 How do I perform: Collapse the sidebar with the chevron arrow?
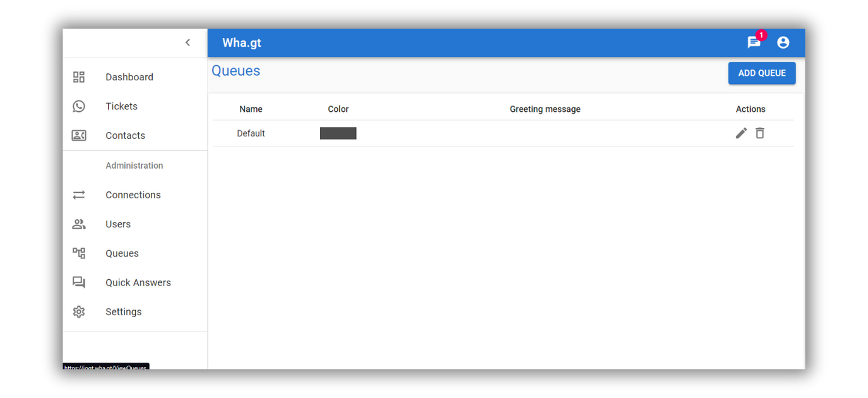coord(187,42)
